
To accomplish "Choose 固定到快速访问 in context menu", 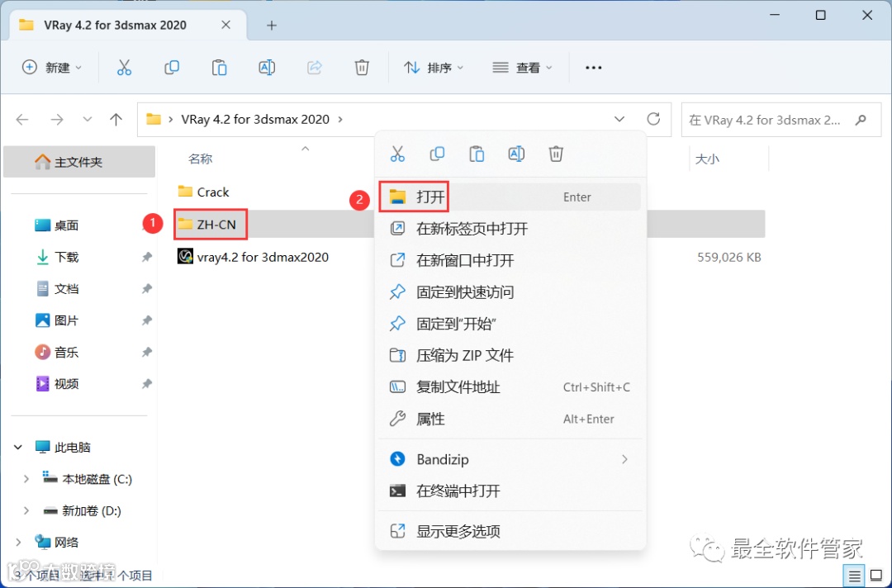I will coord(510,292).
